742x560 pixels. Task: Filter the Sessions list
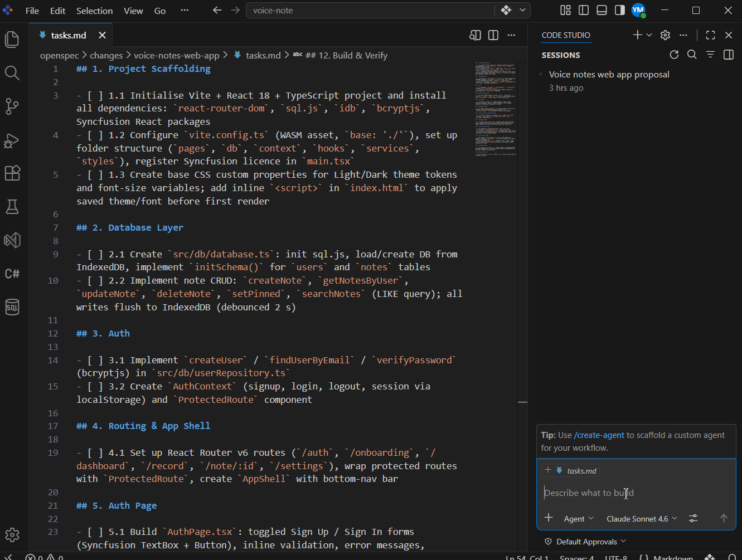pyautogui.click(x=710, y=55)
